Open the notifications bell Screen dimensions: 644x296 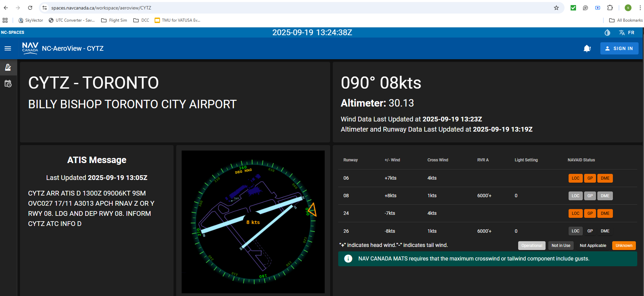tap(587, 48)
